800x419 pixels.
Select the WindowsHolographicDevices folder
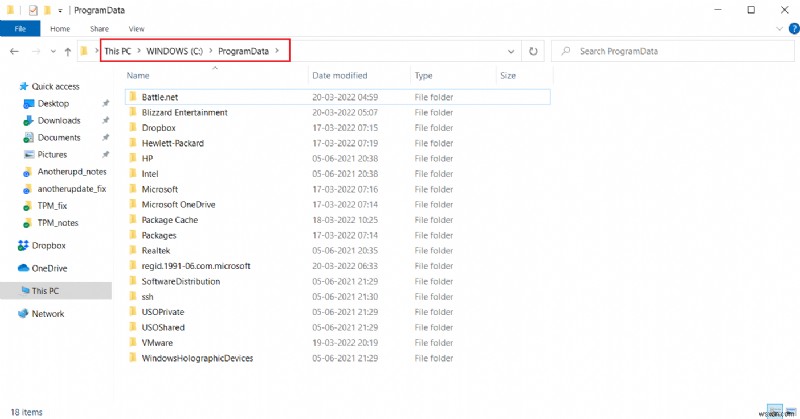click(x=197, y=358)
